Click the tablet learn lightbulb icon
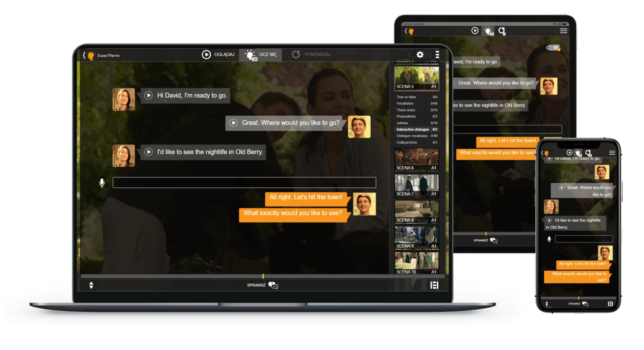The width and height of the screenshot is (644, 350). (488, 31)
